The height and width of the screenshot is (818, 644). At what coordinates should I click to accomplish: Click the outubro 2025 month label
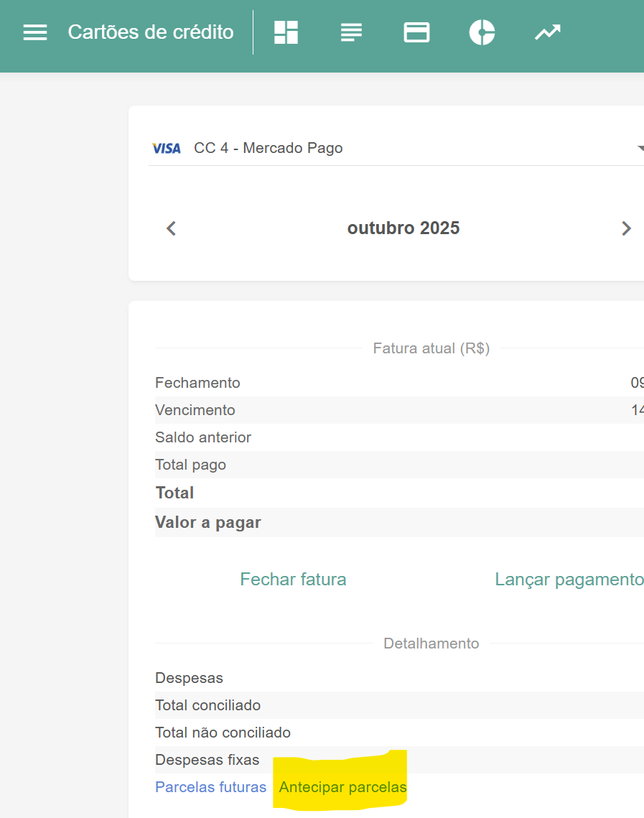point(403,228)
